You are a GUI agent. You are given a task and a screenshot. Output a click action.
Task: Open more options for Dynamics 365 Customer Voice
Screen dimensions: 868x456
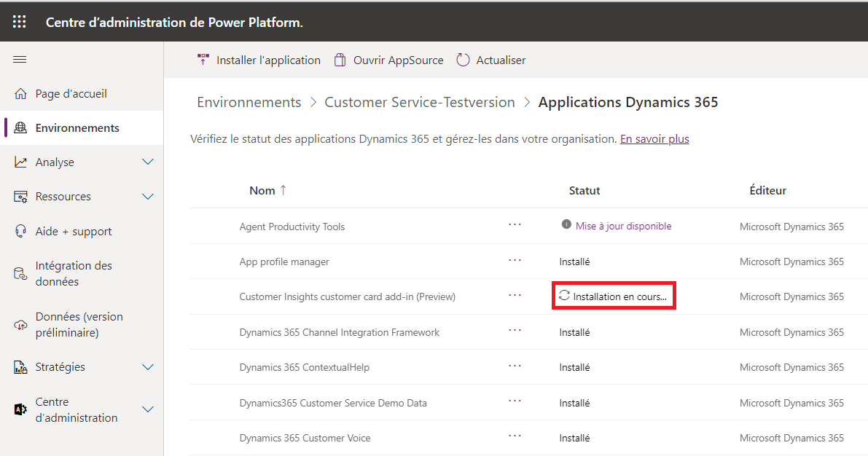tap(515, 436)
